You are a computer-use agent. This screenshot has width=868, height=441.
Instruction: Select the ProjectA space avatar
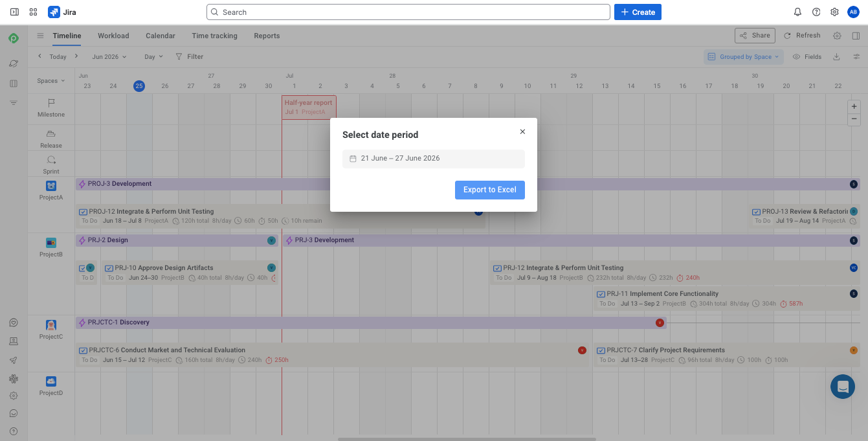[x=51, y=186]
